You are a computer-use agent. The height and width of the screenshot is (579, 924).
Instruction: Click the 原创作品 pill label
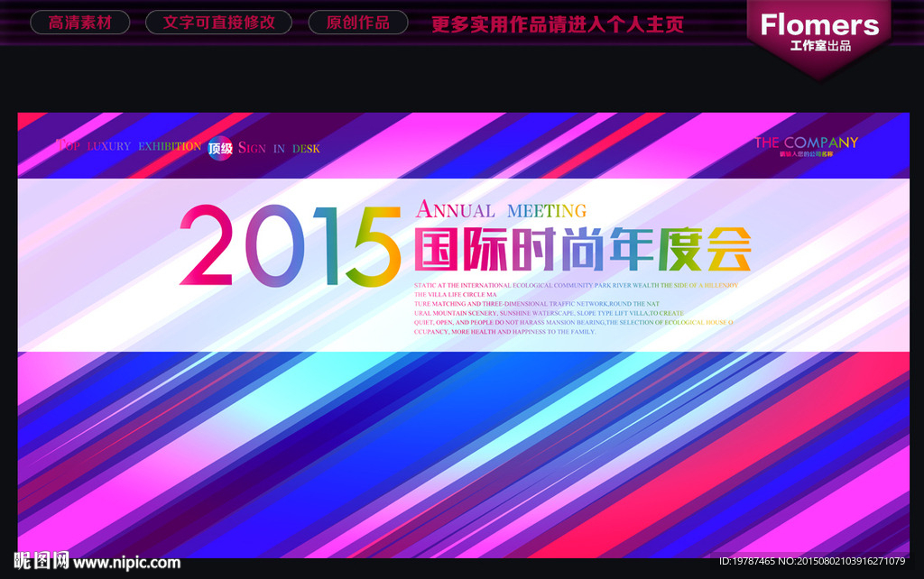pos(357,23)
